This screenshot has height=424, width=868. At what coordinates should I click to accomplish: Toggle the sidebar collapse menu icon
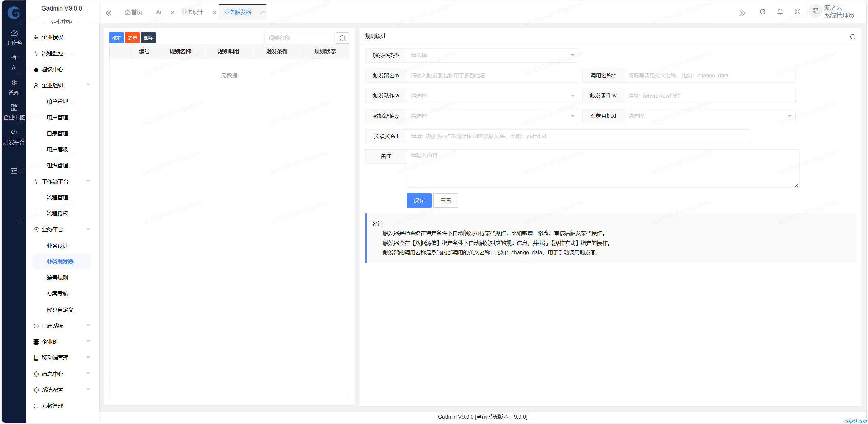14,171
